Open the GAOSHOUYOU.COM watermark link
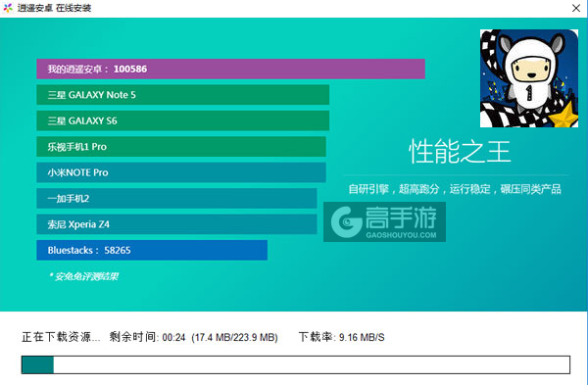 pos(401,235)
